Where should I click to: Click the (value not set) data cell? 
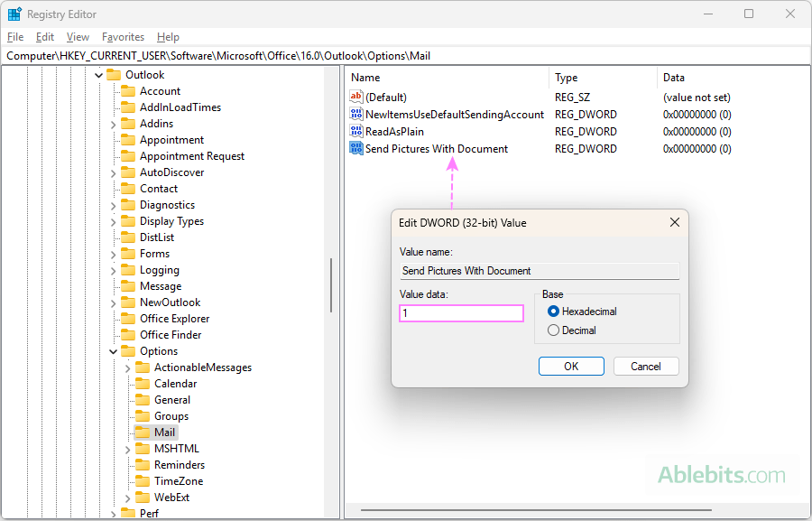(x=697, y=98)
